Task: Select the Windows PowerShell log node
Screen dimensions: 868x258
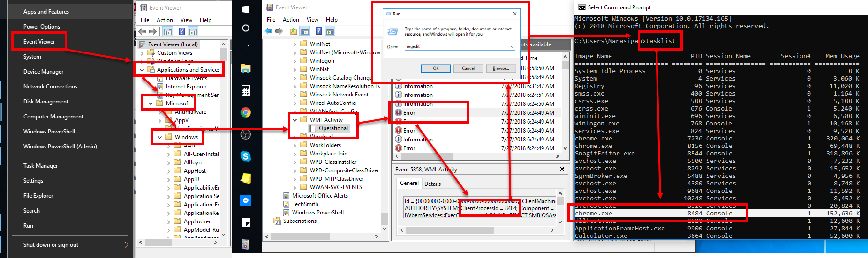Action: (x=317, y=213)
